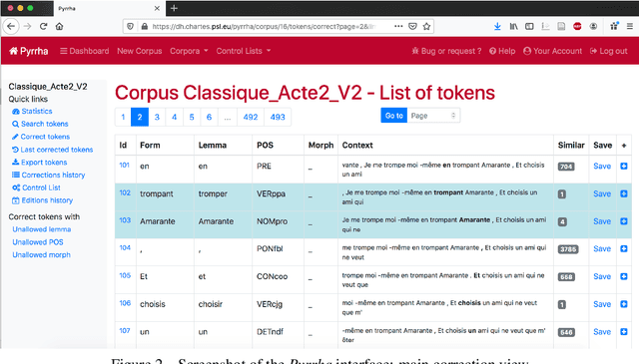Open the hamburger browser menu
The height and width of the screenshot is (364, 639).
tap(630, 27)
